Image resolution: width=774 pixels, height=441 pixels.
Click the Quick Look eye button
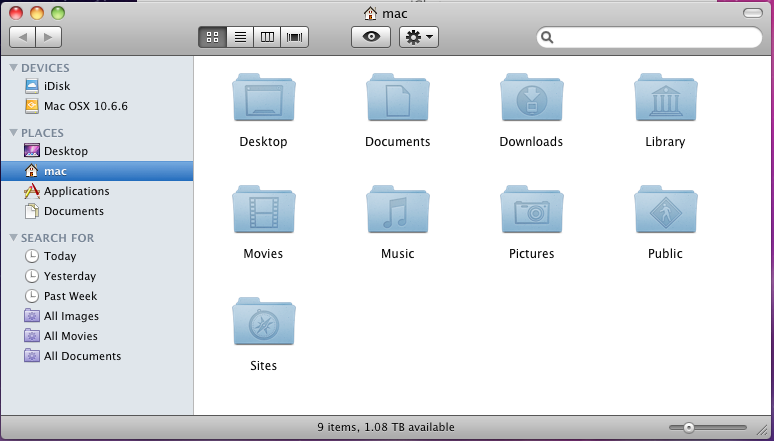click(x=371, y=37)
